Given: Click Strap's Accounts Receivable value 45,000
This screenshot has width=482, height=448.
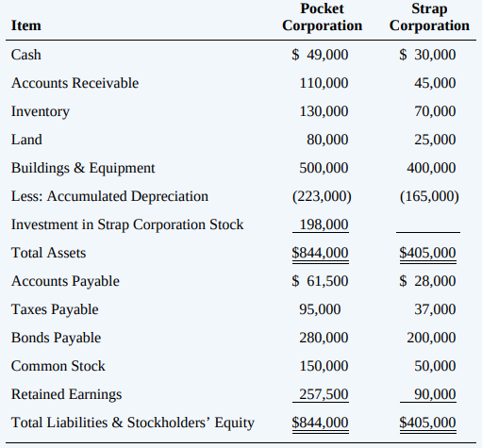Looking at the screenshot, I should click(x=435, y=83).
